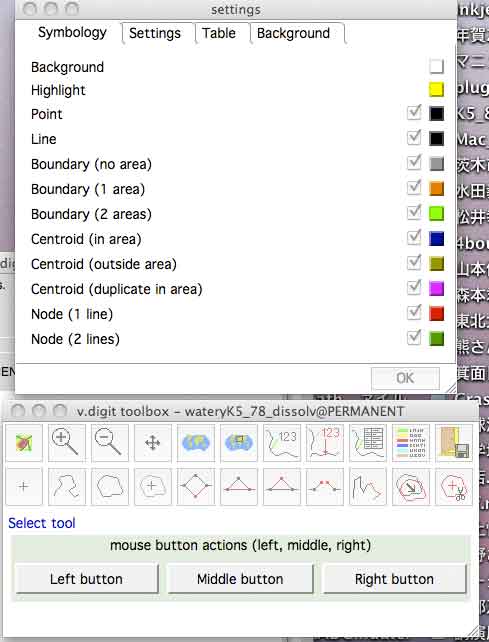The height and width of the screenshot is (642, 489).
Task: Select the digitize new line squiggle tool
Action: 67,486
